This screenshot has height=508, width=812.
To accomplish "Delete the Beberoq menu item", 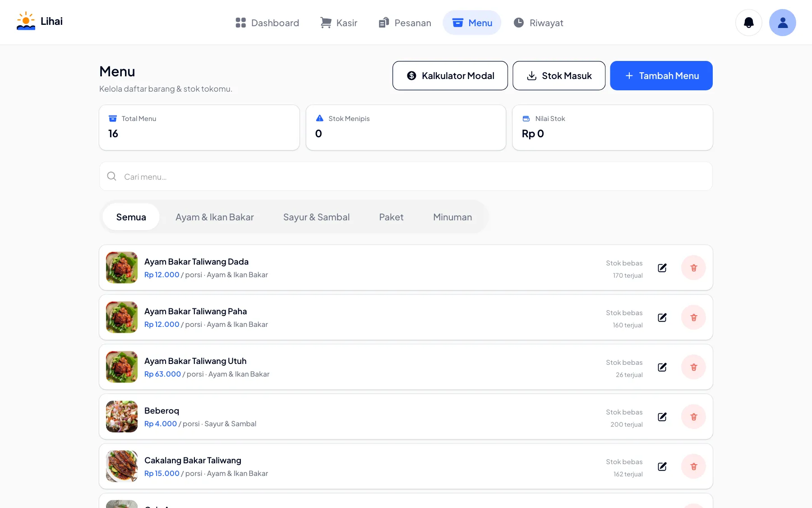I will coord(693,417).
